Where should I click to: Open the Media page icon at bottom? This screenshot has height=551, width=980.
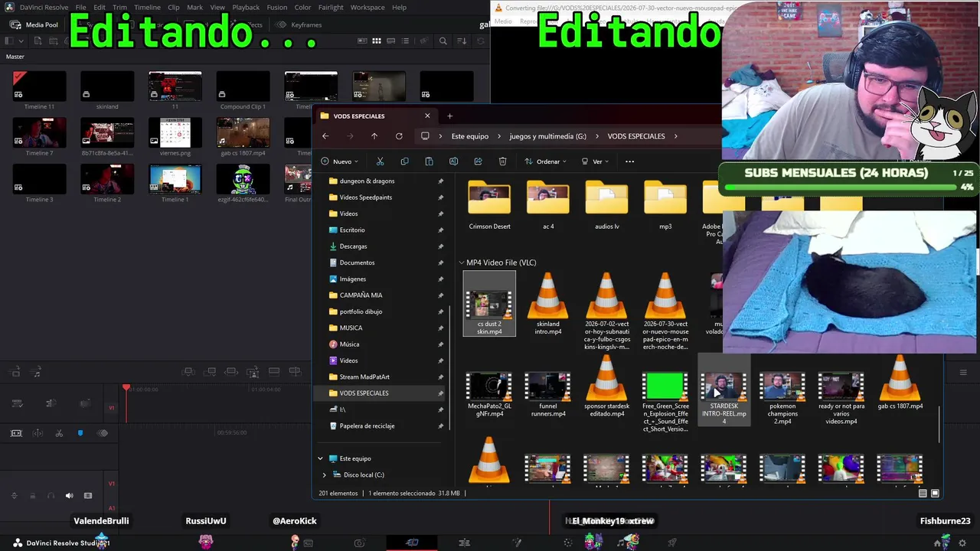(x=308, y=543)
